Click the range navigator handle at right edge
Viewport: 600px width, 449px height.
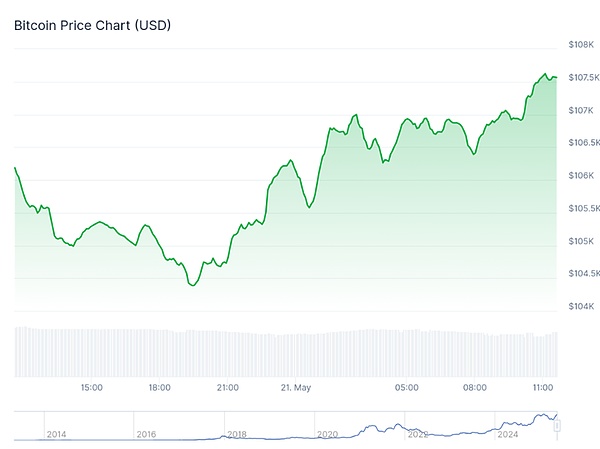[558, 425]
